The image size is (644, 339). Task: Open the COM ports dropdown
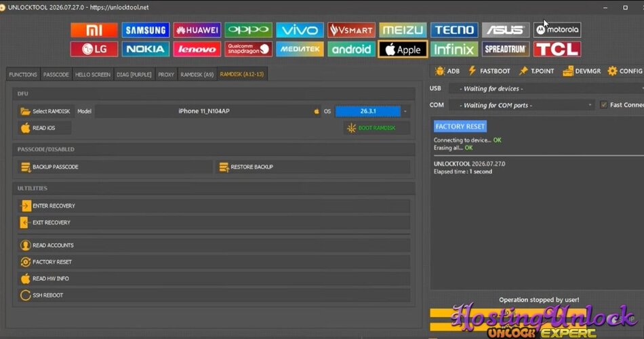tap(521, 105)
